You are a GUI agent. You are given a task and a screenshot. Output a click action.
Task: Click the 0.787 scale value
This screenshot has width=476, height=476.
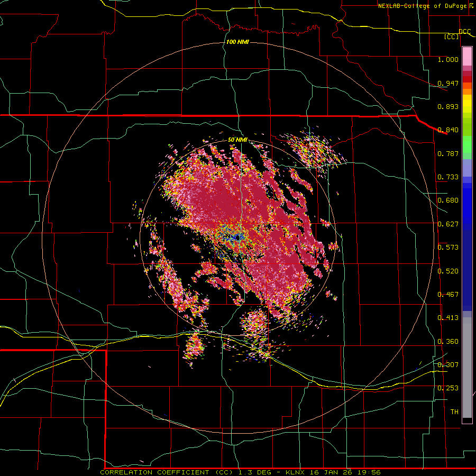(x=448, y=153)
